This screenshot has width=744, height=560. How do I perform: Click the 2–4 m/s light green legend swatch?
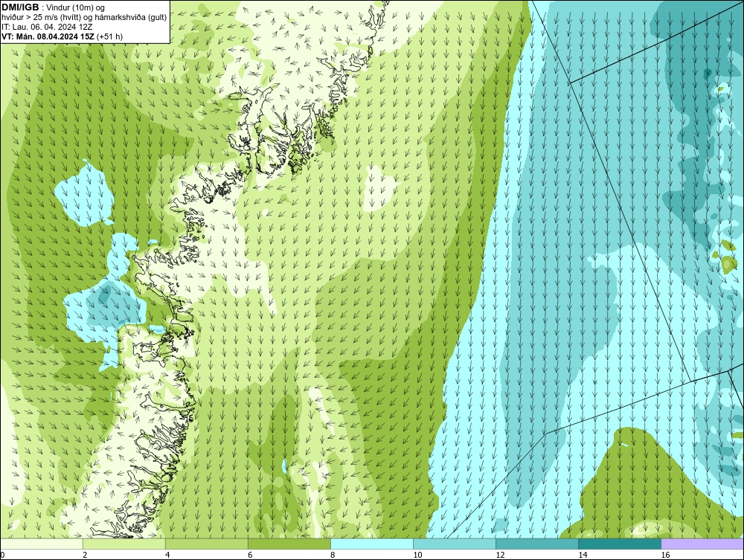coord(124,544)
